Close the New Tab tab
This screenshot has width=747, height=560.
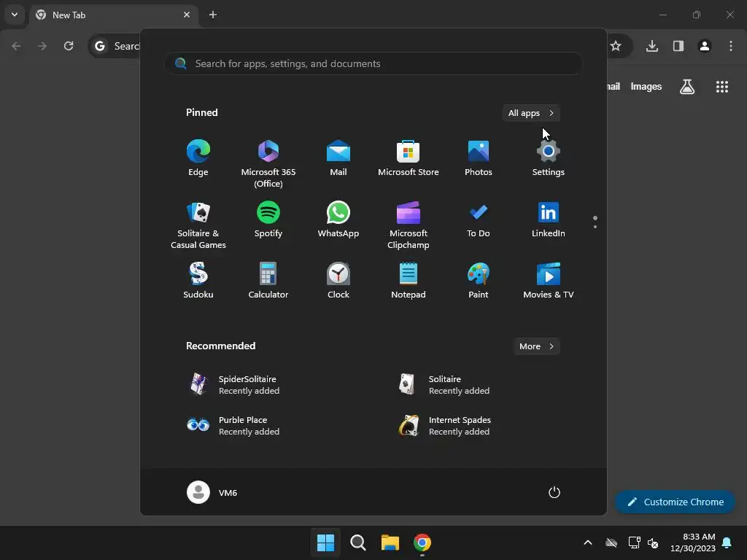187,15
